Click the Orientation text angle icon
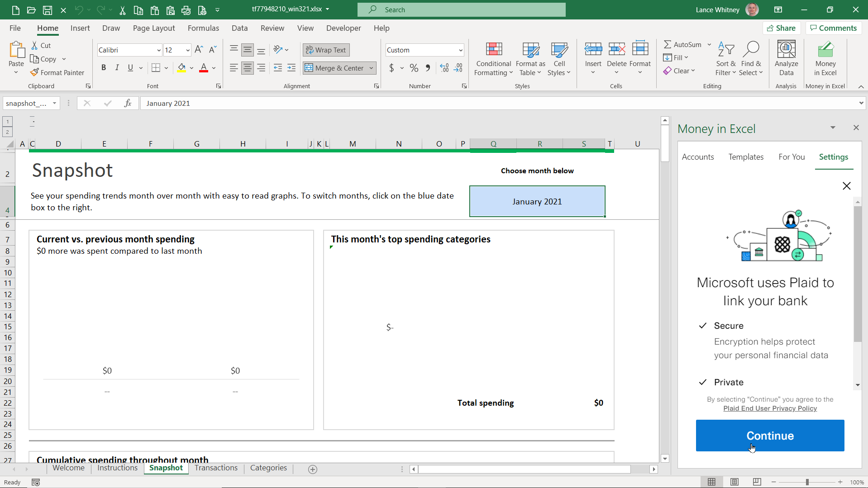This screenshot has width=868, height=488. coord(278,50)
